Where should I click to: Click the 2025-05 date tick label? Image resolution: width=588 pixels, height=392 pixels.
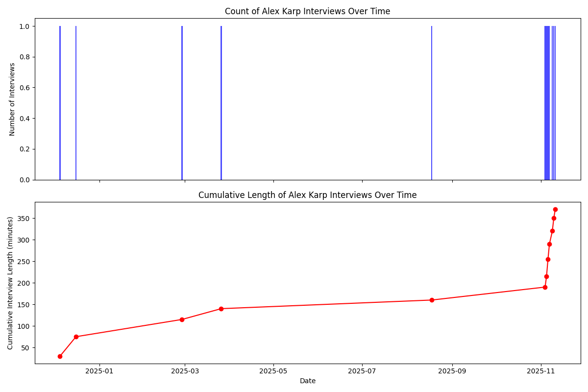coord(273,371)
